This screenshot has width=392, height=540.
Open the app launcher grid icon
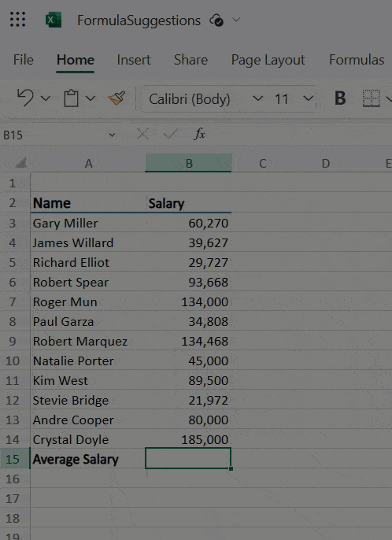17,20
